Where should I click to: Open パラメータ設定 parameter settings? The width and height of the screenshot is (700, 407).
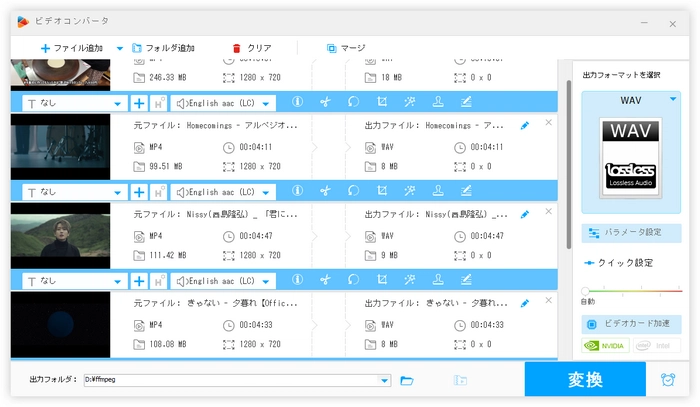pos(631,233)
